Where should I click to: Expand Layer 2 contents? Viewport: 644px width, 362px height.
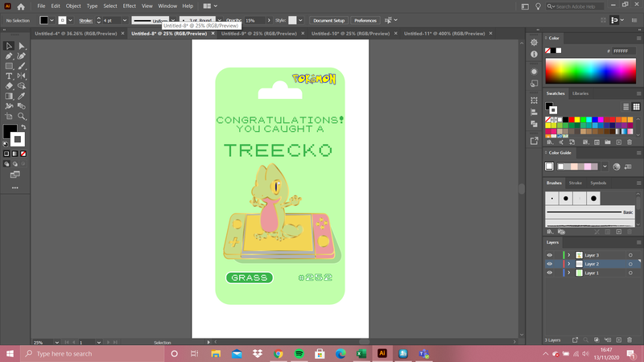[569, 264]
